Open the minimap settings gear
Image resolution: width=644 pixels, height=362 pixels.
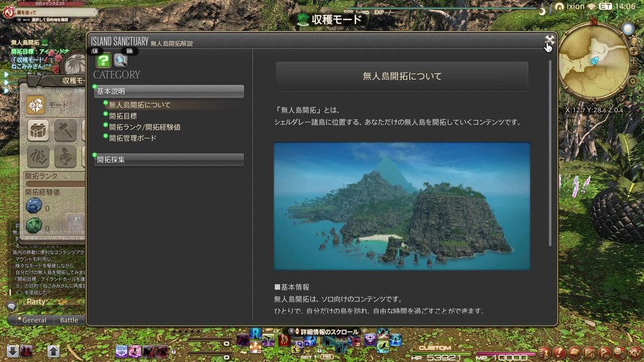(633, 81)
